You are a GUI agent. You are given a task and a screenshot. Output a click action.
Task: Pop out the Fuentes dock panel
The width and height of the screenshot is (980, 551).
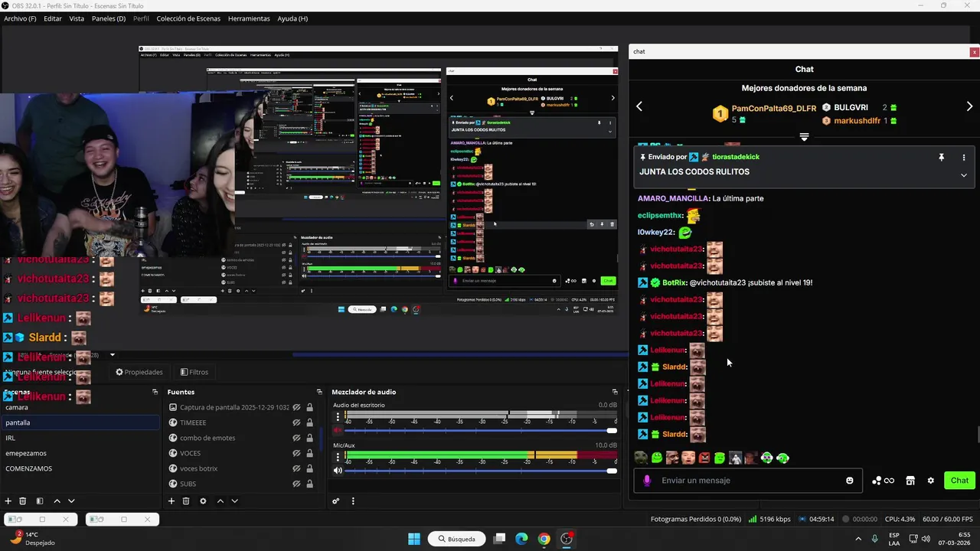(x=319, y=392)
